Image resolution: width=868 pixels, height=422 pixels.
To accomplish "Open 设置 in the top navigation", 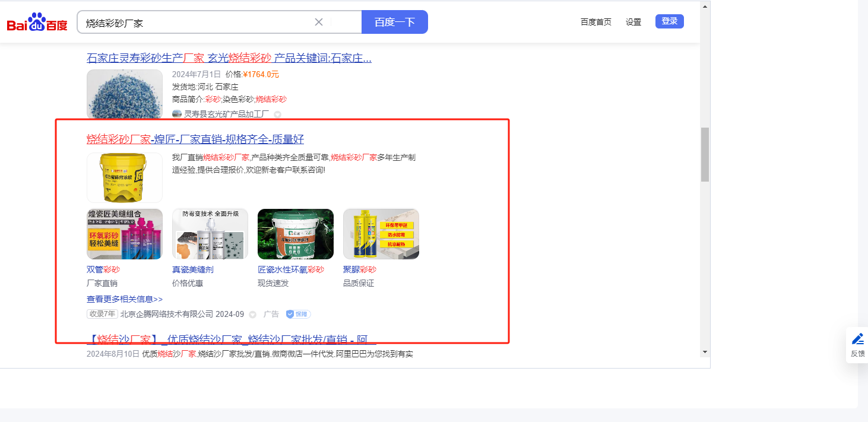I will pyautogui.click(x=633, y=22).
